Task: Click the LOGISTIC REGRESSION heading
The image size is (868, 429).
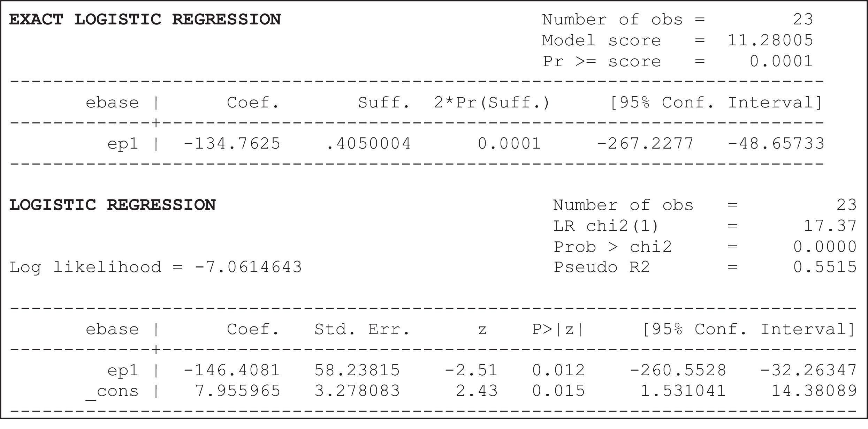Action: 112,205
